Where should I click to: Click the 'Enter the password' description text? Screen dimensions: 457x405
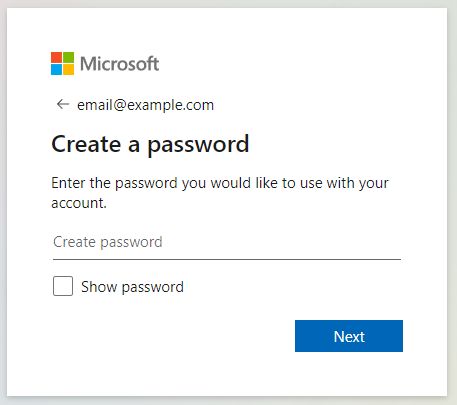220,193
